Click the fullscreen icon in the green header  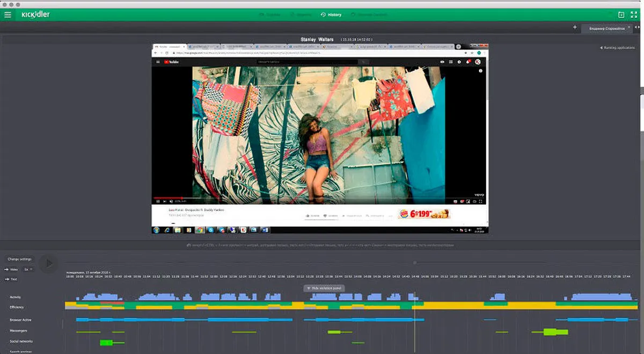pyautogui.click(x=634, y=15)
